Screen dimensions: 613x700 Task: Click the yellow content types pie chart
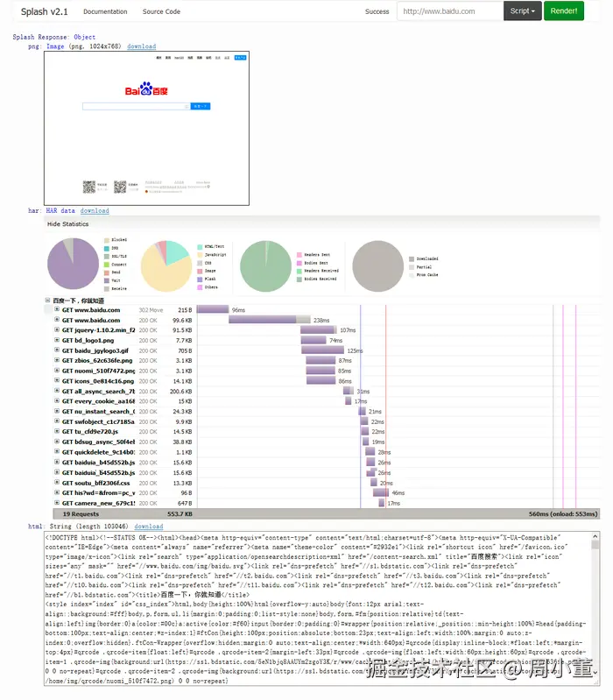[x=166, y=266]
